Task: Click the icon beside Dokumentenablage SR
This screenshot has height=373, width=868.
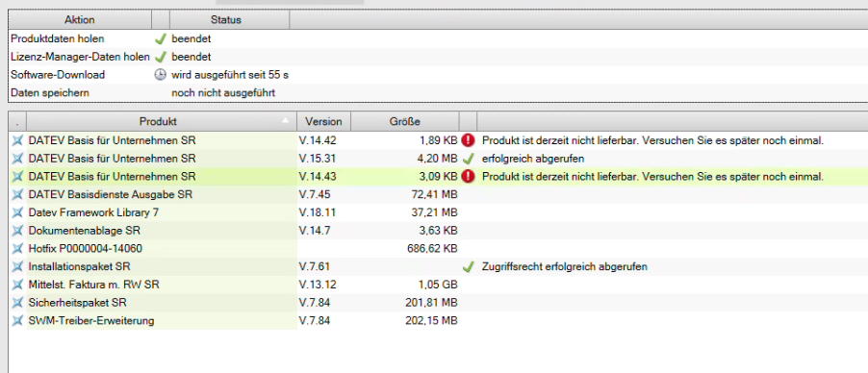Action: (17, 231)
